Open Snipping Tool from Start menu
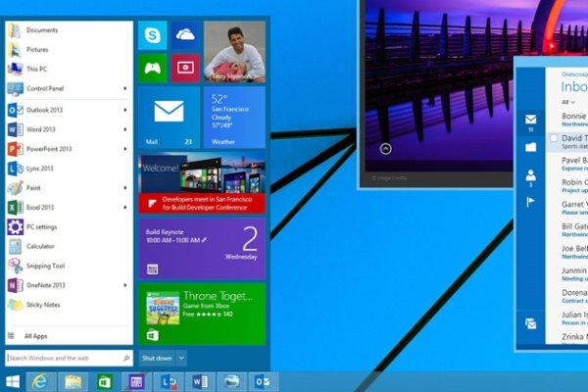The height and width of the screenshot is (392, 588). [45, 266]
